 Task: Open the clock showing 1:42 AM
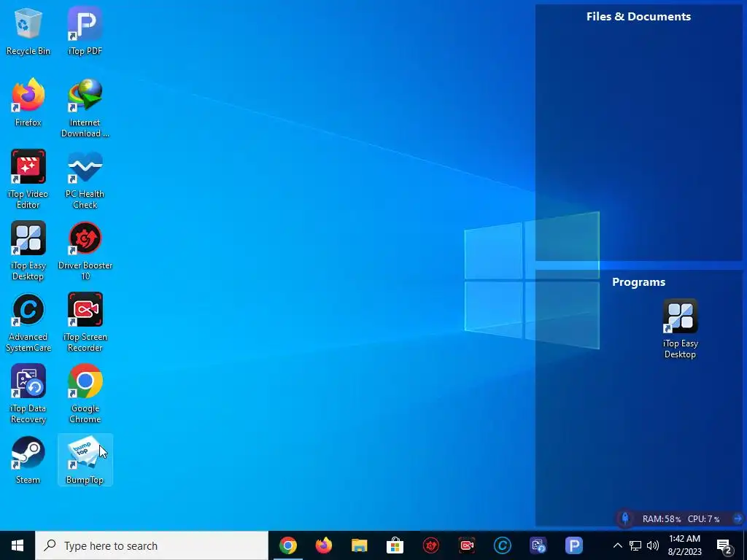coord(684,545)
